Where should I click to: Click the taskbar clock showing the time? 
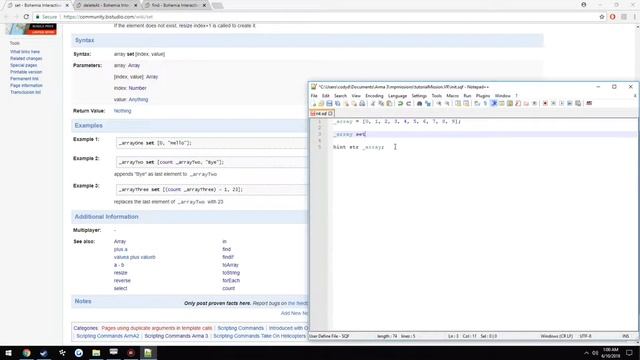611,353
